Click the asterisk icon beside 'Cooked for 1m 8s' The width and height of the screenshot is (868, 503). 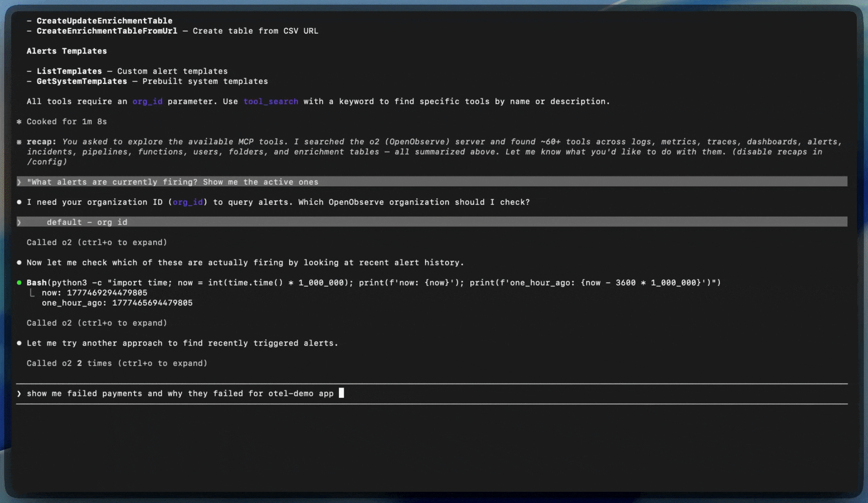click(x=19, y=122)
